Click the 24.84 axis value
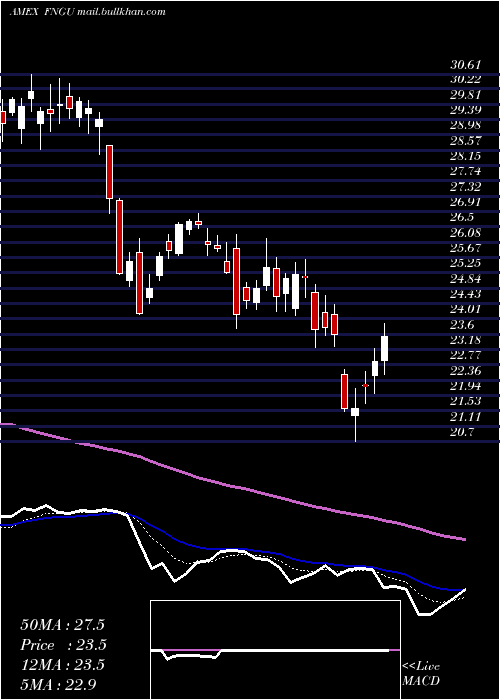 (466, 279)
